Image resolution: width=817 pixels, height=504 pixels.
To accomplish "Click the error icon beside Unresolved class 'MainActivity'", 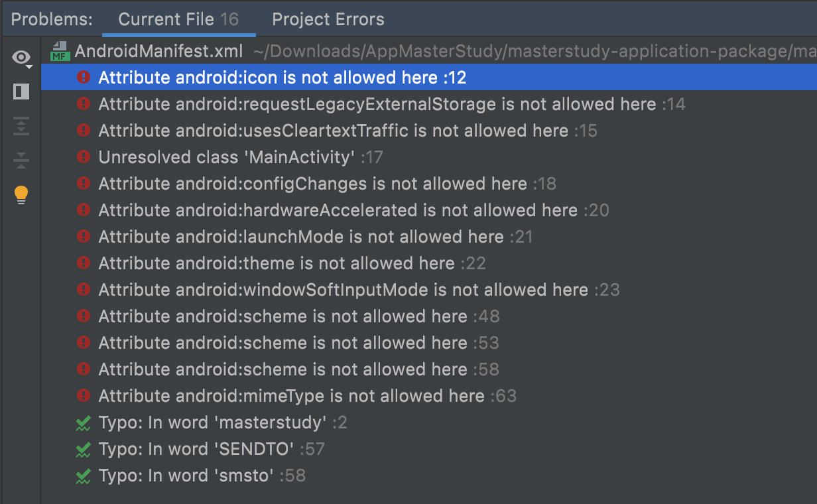I will click(x=84, y=157).
